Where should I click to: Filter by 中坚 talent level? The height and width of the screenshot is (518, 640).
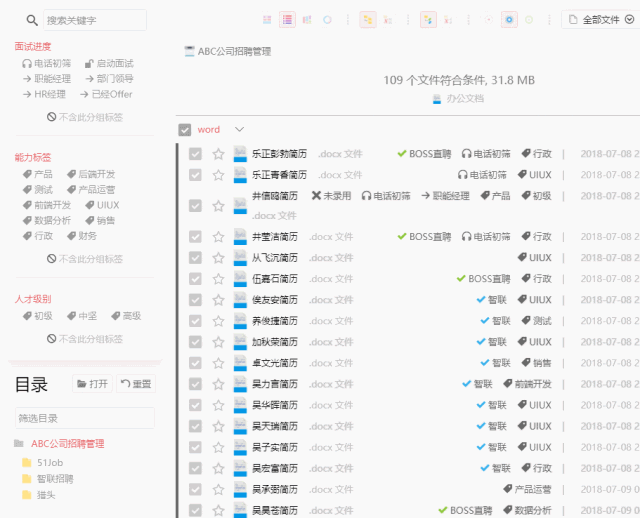tap(82, 316)
